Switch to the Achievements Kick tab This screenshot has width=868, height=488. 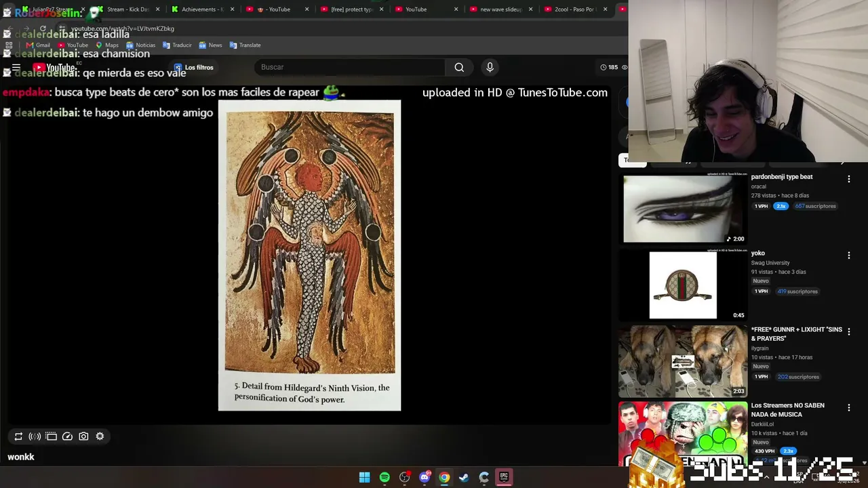pyautogui.click(x=202, y=9)
